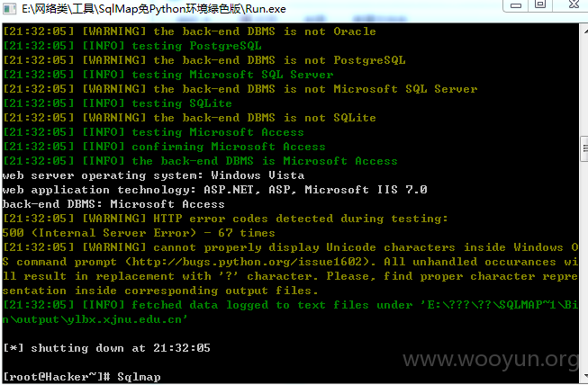Image resolution: width=588 pixels, height=385 pixels.
Task: Click the '500 (Internal Server Error)' line
Action: point(139,233)
